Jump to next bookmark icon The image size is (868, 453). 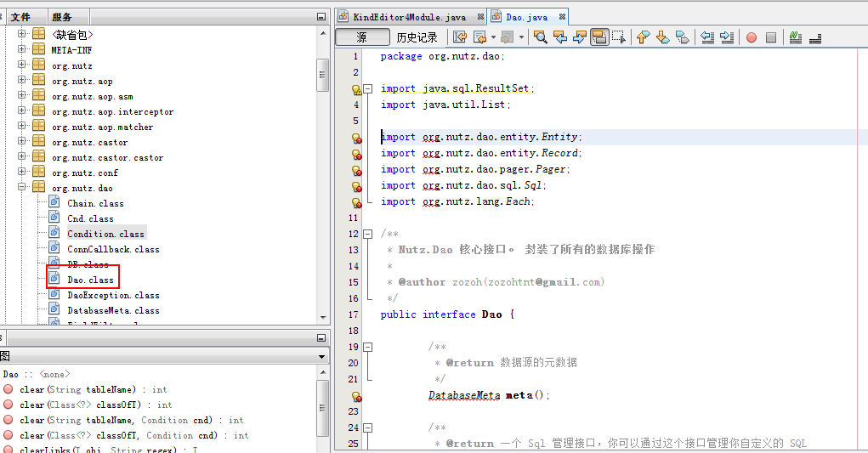pos(662,37)
